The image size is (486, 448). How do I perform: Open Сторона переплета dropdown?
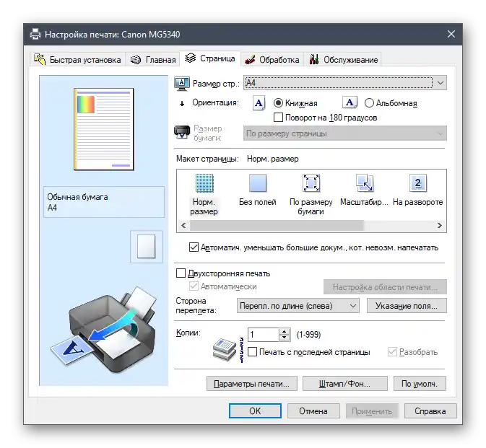coord(298,306)
